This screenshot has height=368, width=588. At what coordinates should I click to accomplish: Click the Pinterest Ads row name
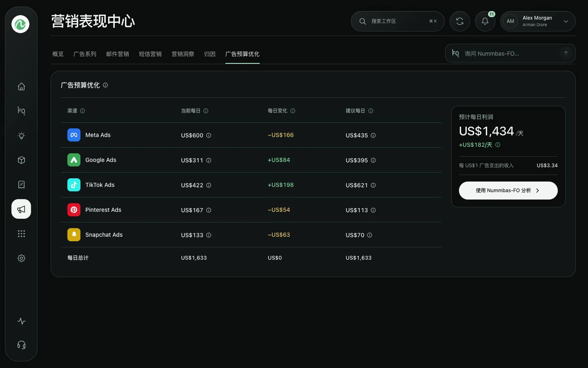click(103, 210)
